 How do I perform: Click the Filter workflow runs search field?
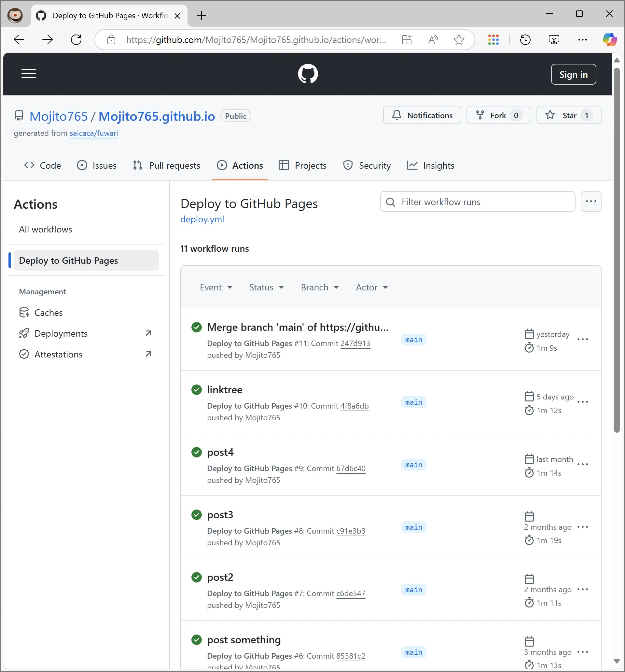point(477,202)
